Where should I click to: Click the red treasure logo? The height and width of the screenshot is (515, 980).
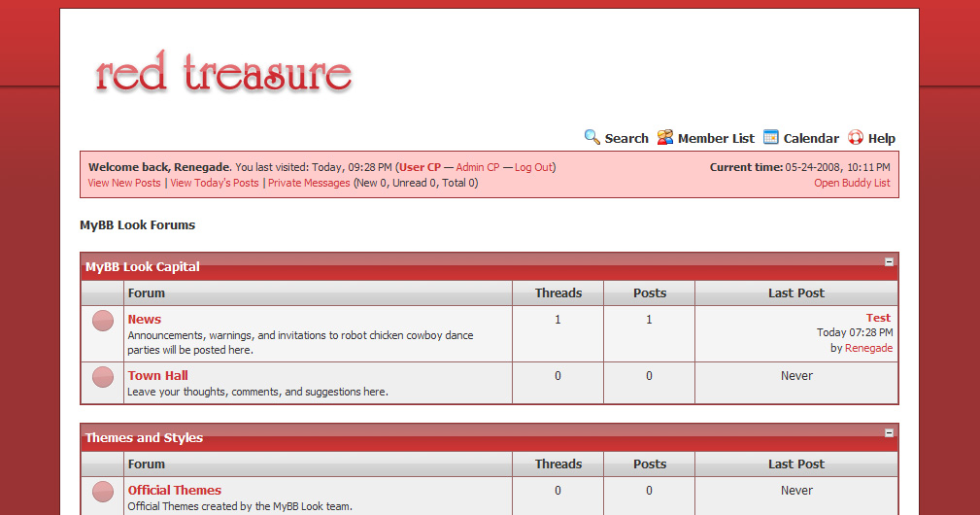pos(223,75)
